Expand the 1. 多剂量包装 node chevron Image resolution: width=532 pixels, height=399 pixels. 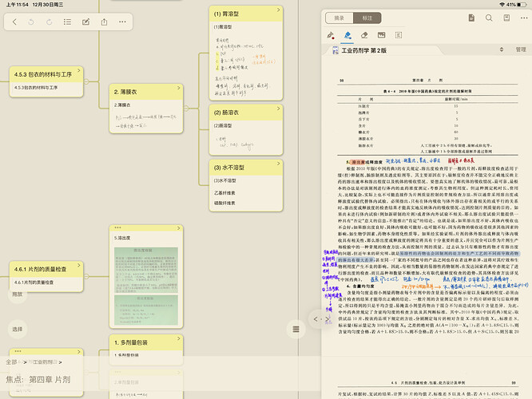pos(179,338)
